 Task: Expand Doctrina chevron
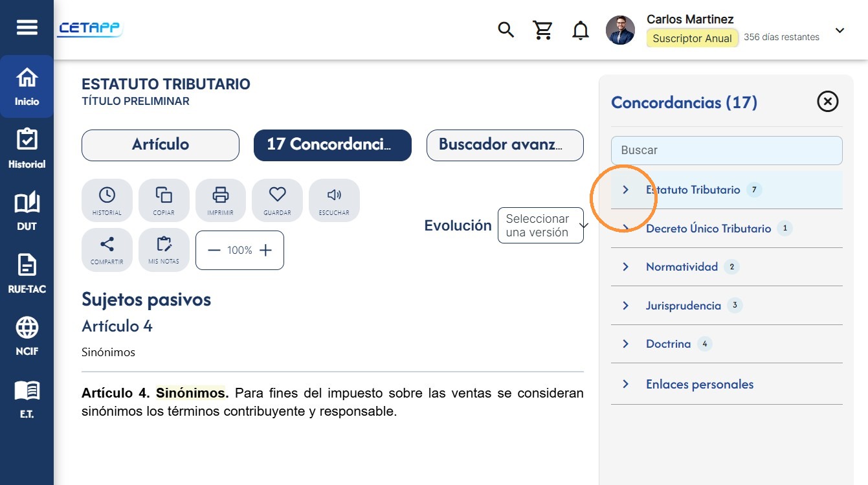[x=625, y=344]
